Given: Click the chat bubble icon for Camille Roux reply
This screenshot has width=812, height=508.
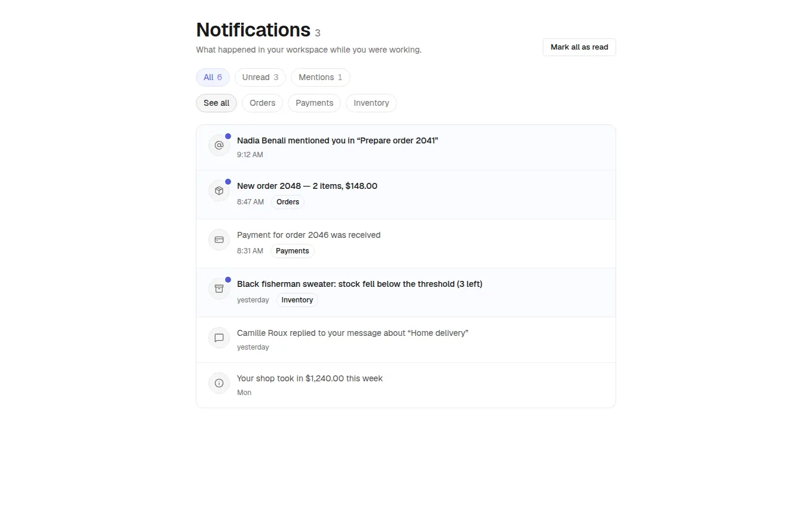Looking at the screenshot, I should pyautogui.click(x=219, y=338).
